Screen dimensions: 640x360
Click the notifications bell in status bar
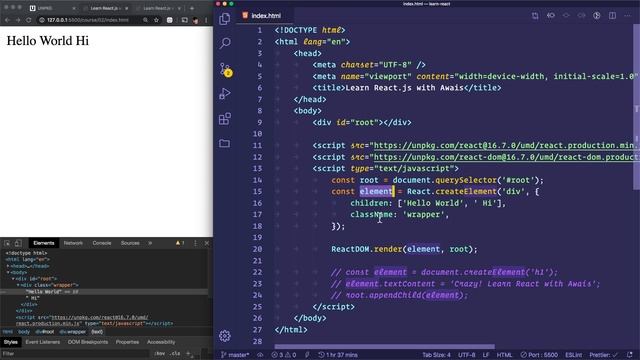(630, 355)
